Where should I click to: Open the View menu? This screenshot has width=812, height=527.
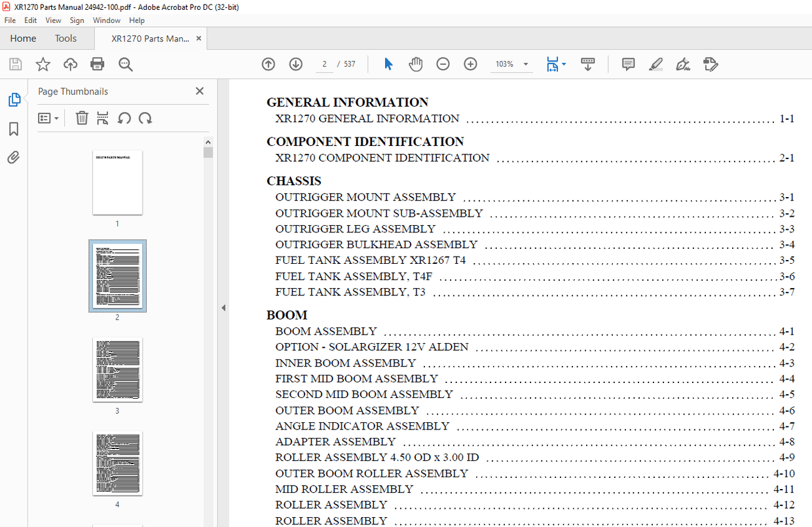53,20
